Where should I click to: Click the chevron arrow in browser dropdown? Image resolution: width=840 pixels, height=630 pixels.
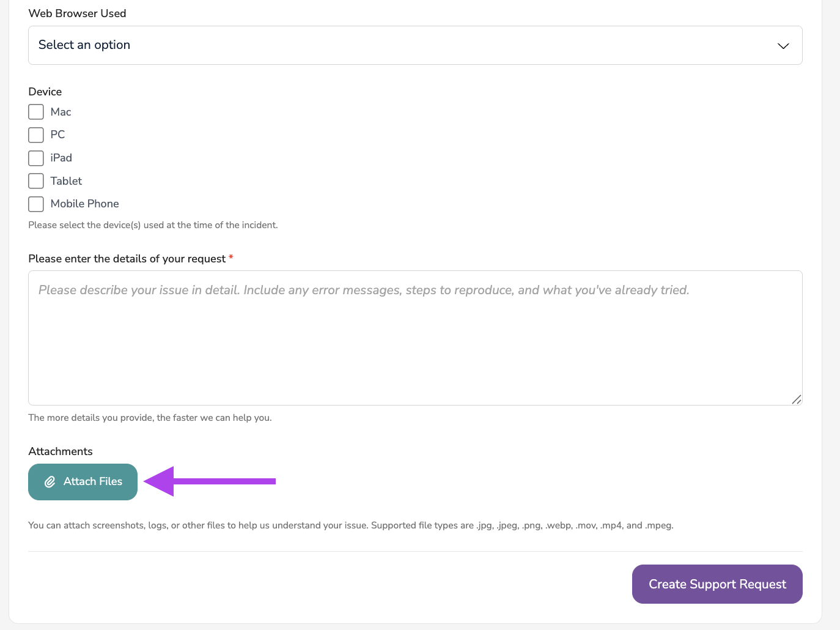tap(783, 46)
